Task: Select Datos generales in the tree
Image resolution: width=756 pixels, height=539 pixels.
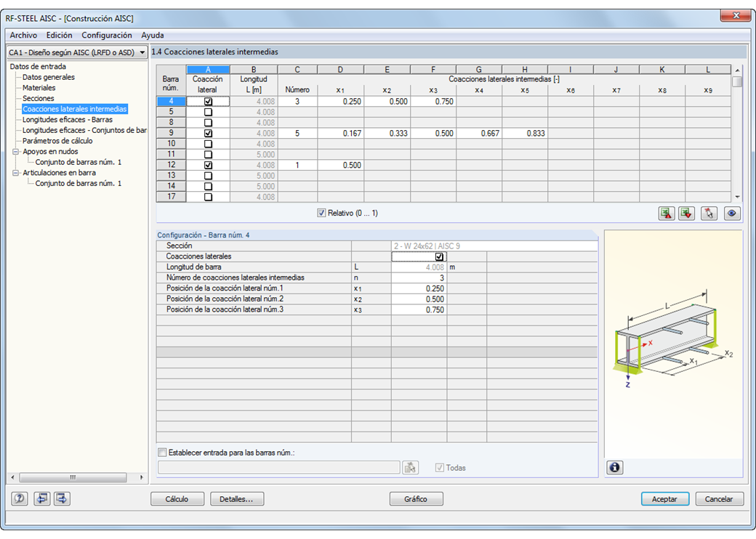Action: pos(49,77)
